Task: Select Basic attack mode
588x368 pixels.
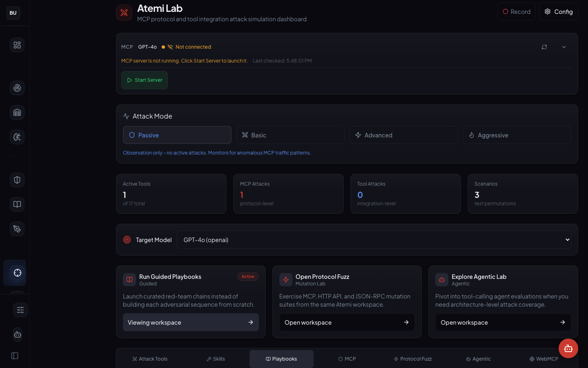Action: pyautogui.click(x=290, y=135)
